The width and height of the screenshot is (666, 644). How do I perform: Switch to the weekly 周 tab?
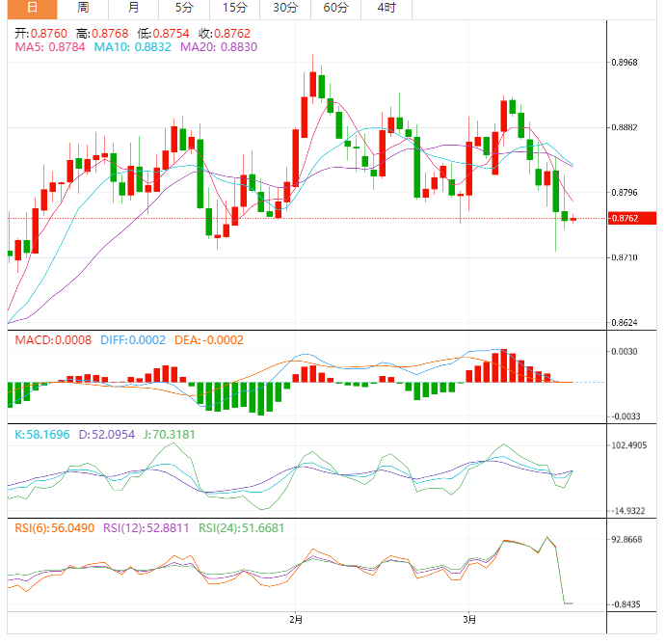click(x=83, y=9)
